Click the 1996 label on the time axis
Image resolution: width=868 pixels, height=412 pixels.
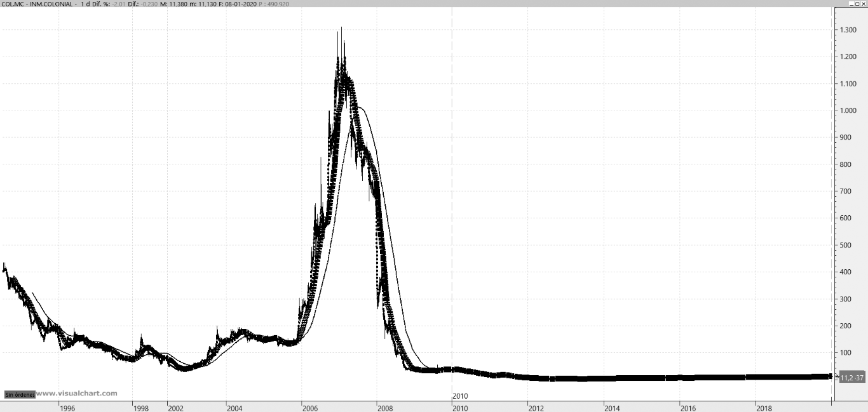click(x=67, y=408)
